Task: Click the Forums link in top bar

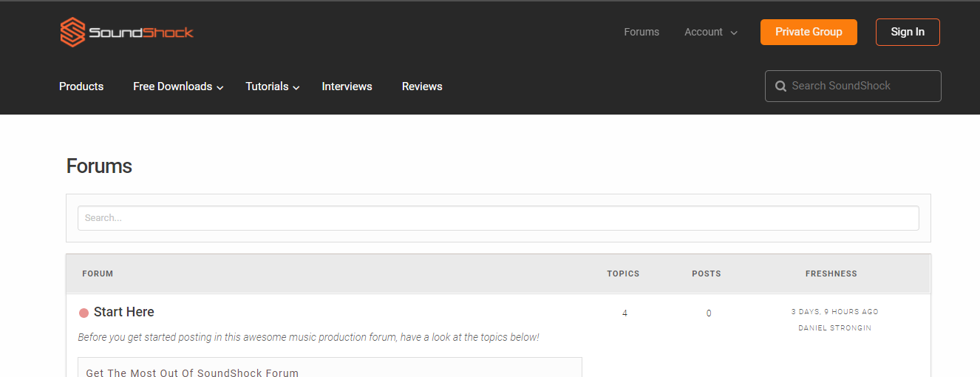Action: [x=641, y=32]
